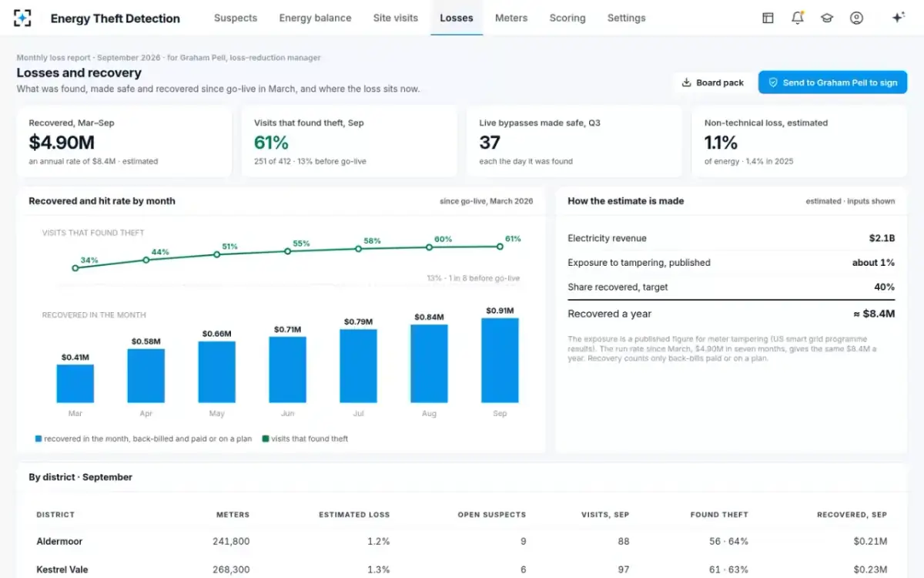Open the layout panel icon

tap(768, 18)
